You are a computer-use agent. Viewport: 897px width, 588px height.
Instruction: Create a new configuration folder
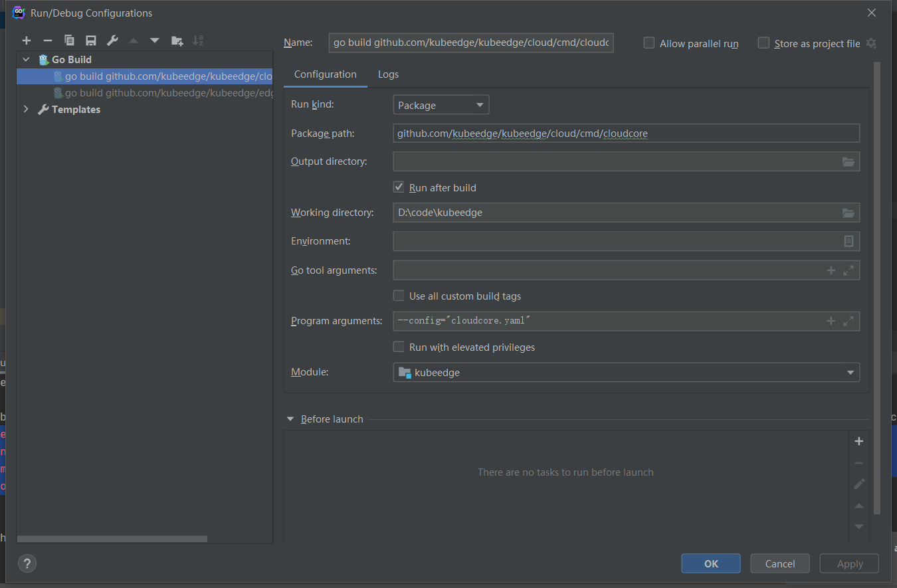click(x=177, y=41)
